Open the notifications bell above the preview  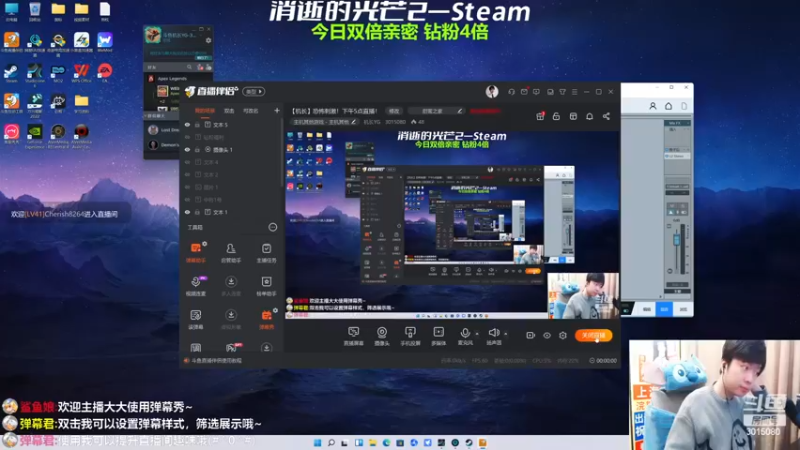589,116
